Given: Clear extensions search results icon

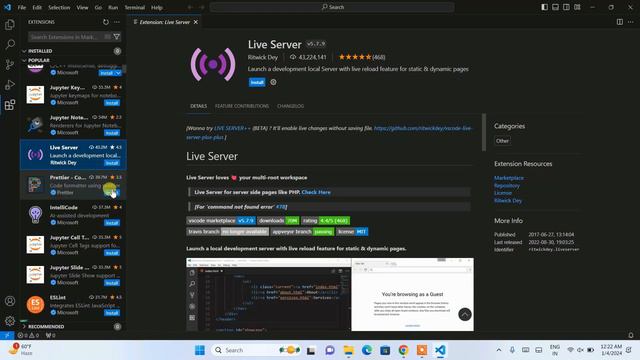Looking at the screenshot, I should [107, 37].
